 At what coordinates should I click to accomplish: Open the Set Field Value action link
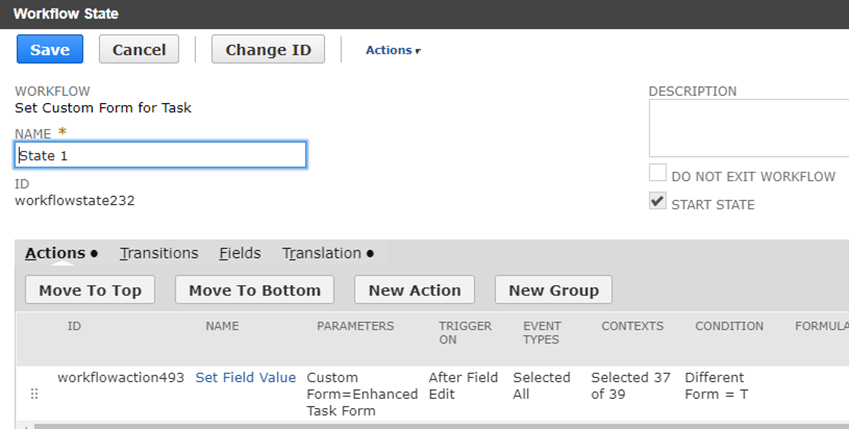(x=245, y=378)
